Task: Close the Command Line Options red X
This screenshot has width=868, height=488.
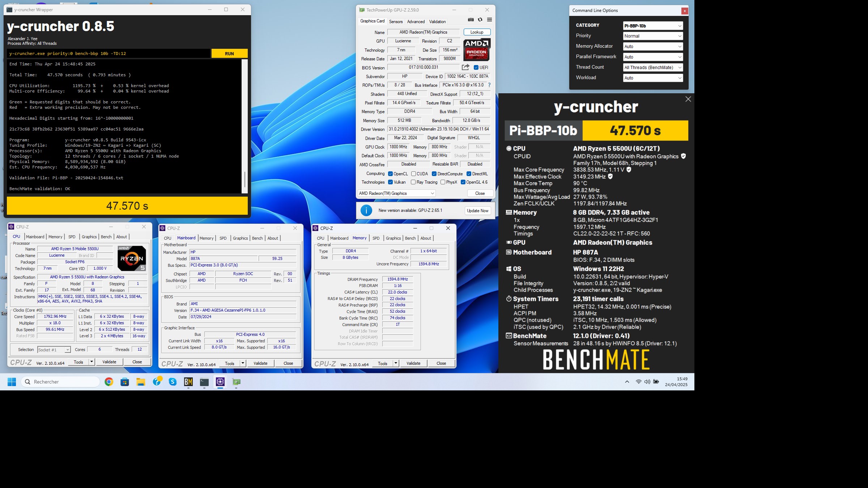Action: pyautogui.click(x=685, y=11)
